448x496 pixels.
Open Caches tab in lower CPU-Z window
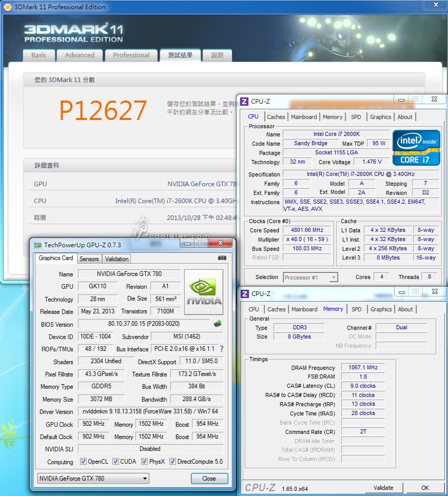point(277,309)
